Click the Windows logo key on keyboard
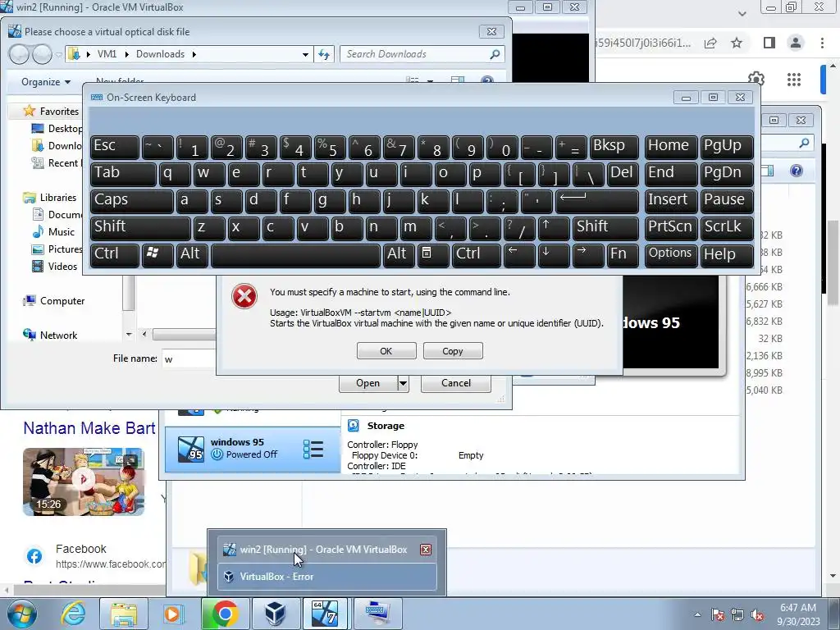Image resolution: width=840 pixels, height=630 pixels. 157,255
